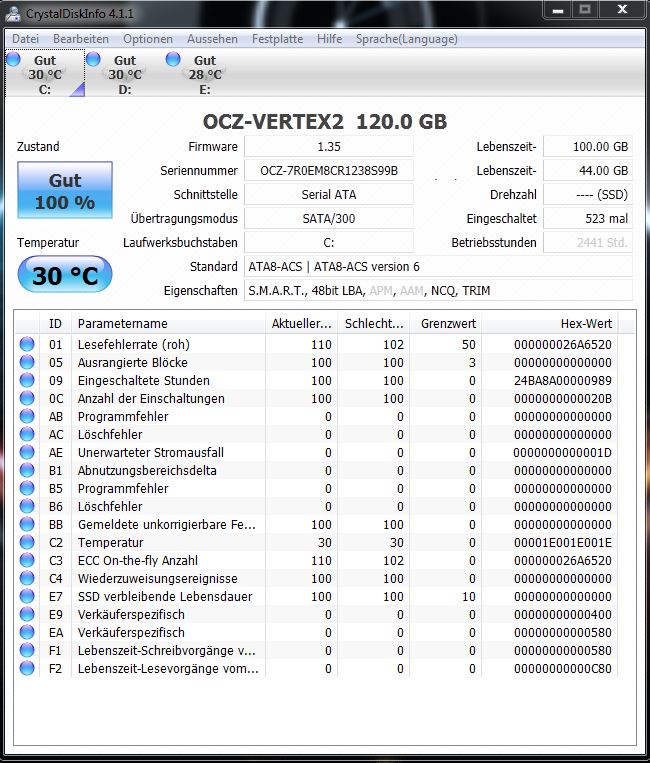Click the Firmware field showing 1.35
650x763 pixels.
tap(329, 146)
